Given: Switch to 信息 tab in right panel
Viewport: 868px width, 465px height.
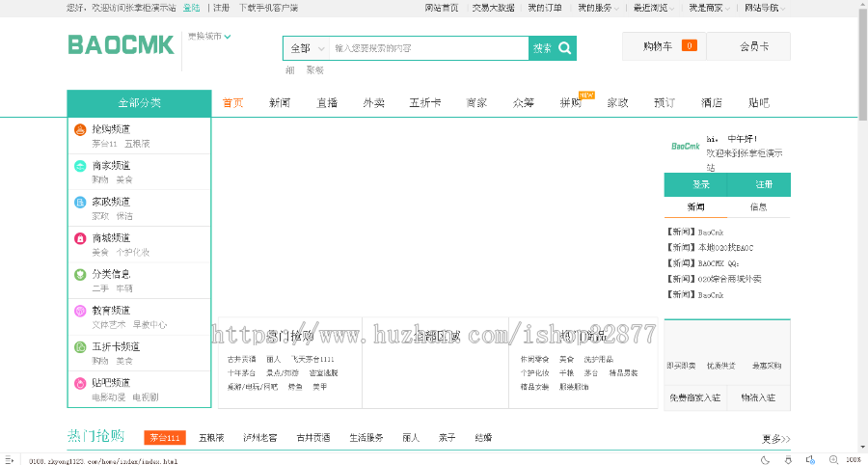Looking at the screenshot, I should point(758,207).
